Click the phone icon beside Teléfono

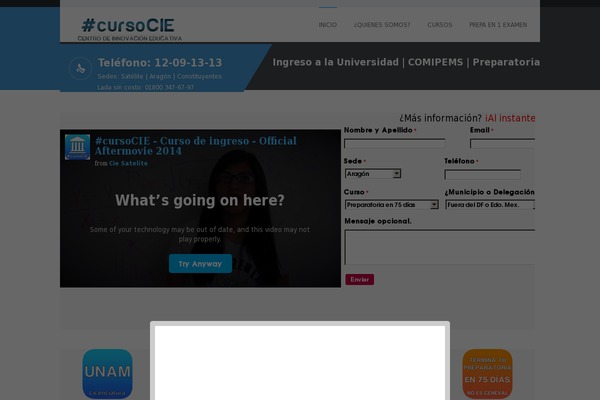click(80, 69)
